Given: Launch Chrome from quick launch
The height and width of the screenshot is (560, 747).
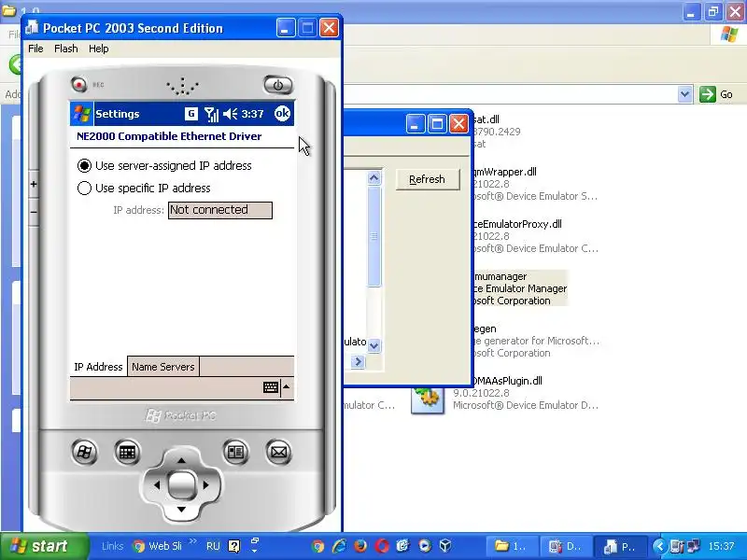Looking at the screenshot, I should point(317,546).
